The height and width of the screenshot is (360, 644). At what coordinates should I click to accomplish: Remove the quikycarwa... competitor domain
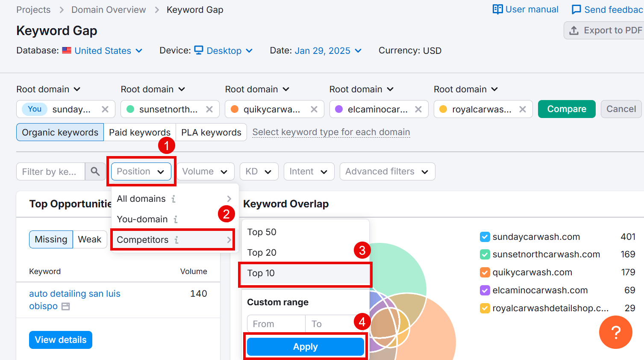click(314, 109)
